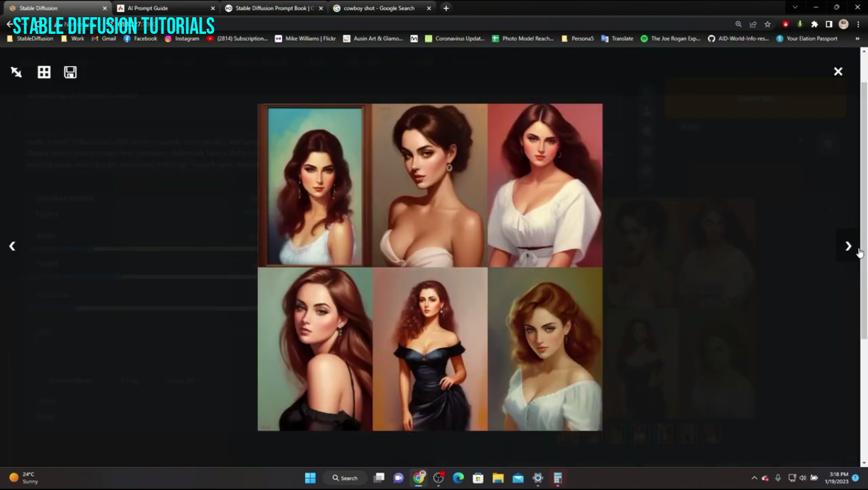Open Calculator from the taskbar

[557, 478]
